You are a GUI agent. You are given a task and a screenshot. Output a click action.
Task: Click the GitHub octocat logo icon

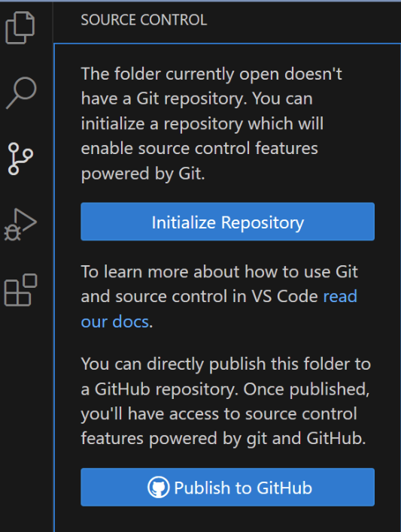click(x=158, y=488)
